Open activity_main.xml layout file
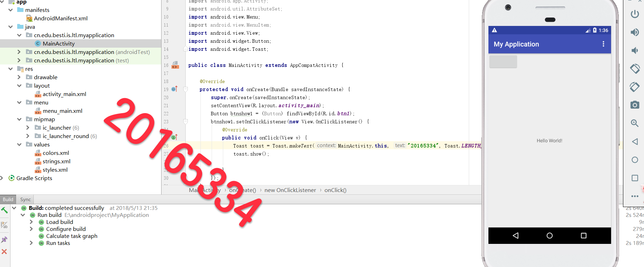 64,94
